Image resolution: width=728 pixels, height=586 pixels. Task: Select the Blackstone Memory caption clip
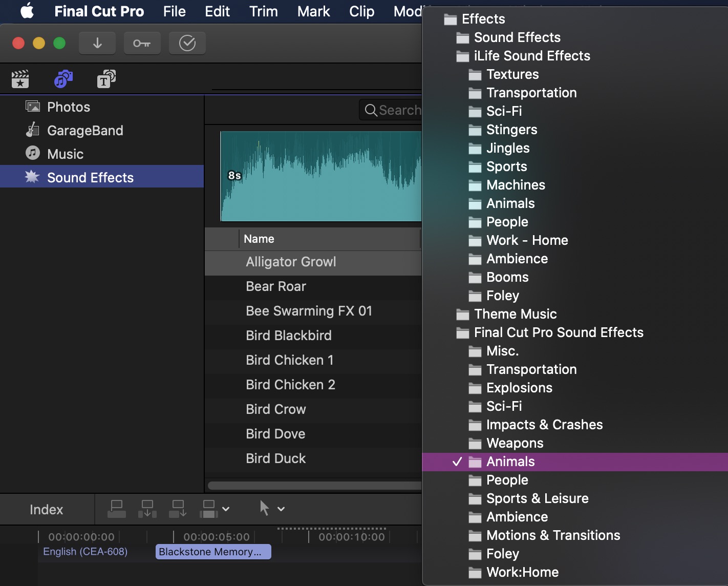213,552
